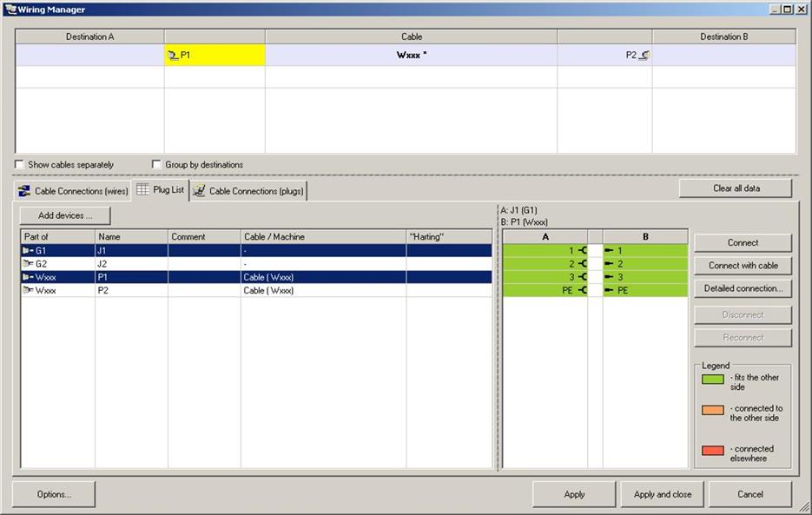
Task: Click the orange 'connected to the other side' swatch
Action: [713, 410]
